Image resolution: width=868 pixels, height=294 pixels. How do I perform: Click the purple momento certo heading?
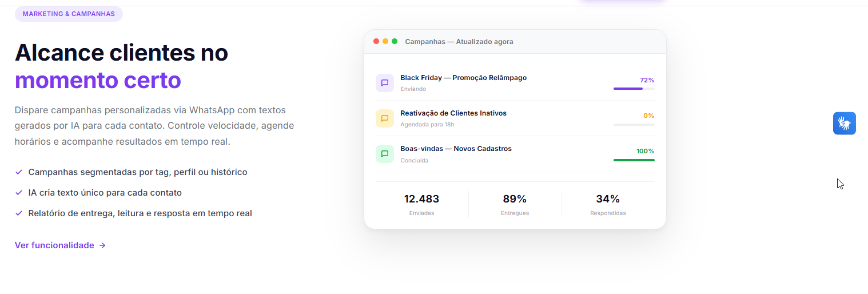click(98, 80)
